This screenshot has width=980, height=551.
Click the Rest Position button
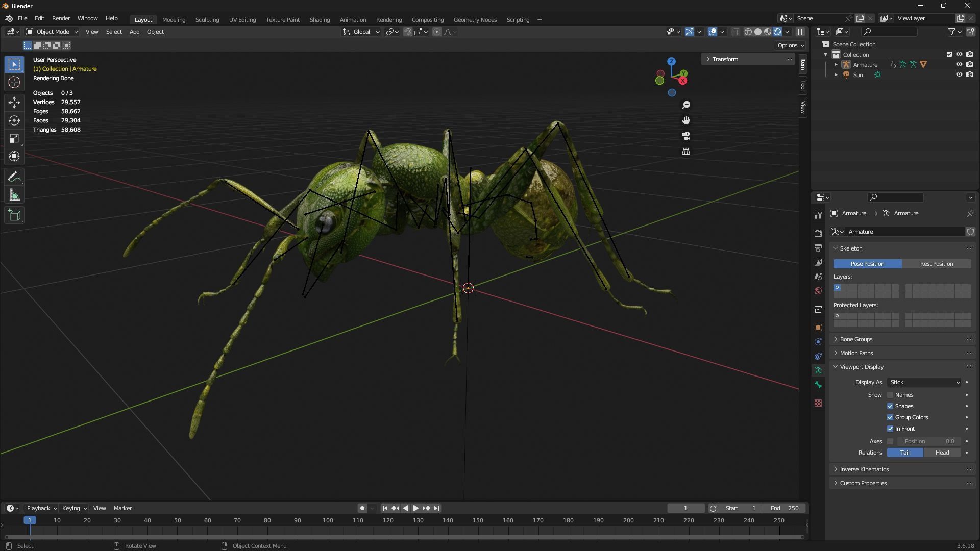point(937,264)
